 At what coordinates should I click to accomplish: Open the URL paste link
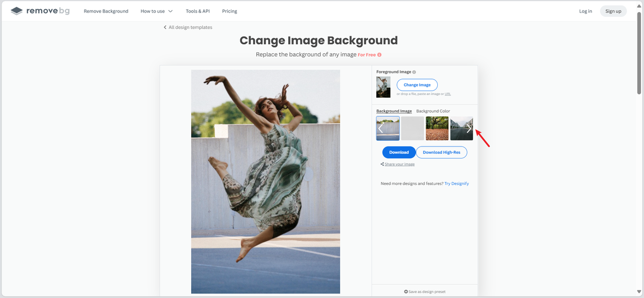448,94
